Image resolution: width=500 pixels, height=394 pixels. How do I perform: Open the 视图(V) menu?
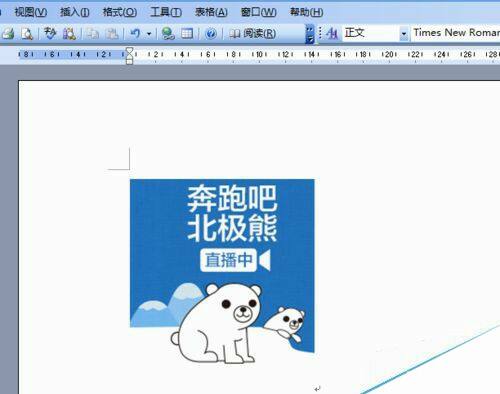pyautogui.click(x=30, y=12)
